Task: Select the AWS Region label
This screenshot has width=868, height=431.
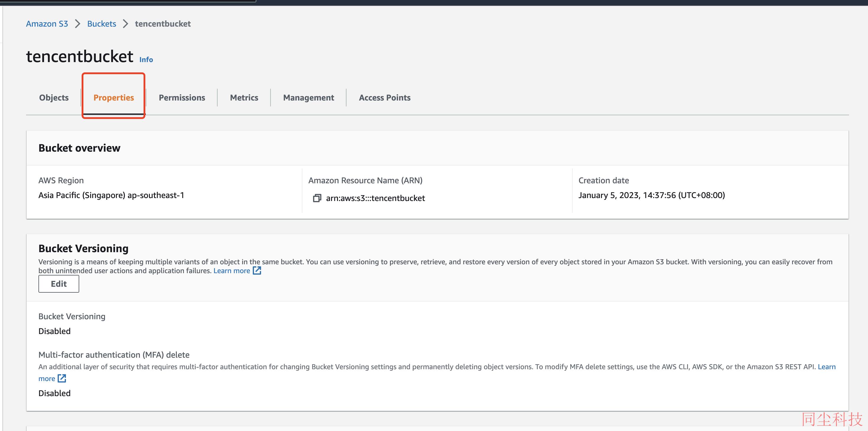Action: tap(61, 180)
